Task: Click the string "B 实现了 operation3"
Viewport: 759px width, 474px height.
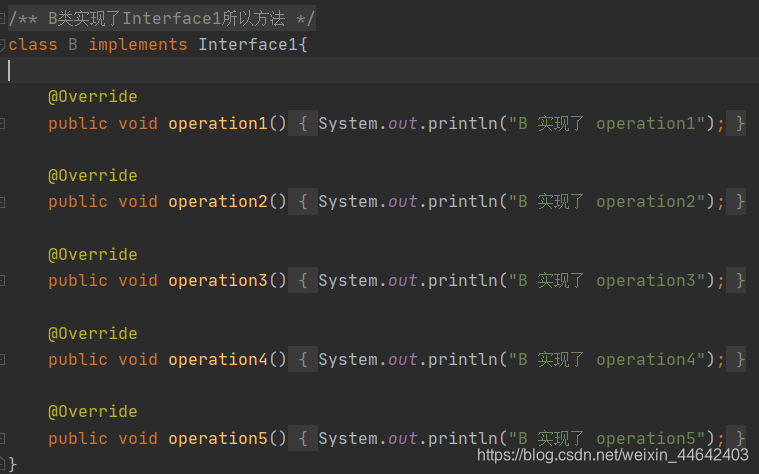Action: pyautogui.click(x=607, y=281)
